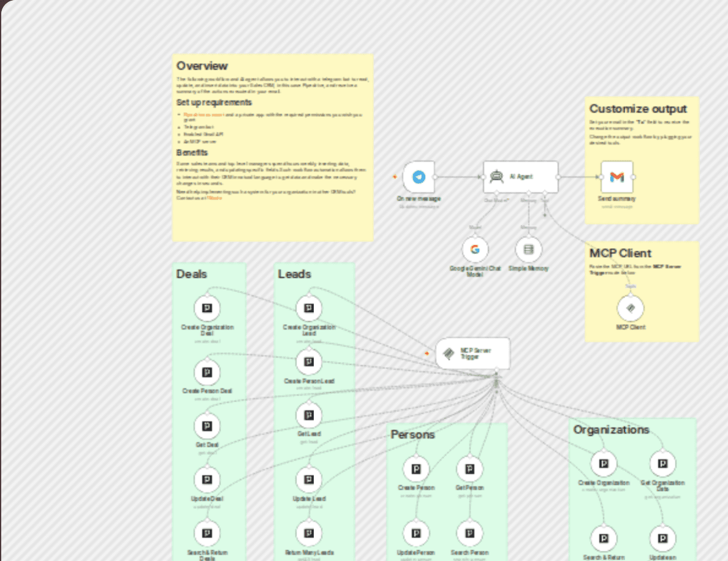Select the 'Customize output' sticky note title
Image resolution: width=728 pixels, height=561 pixels.
pos(638,108)
